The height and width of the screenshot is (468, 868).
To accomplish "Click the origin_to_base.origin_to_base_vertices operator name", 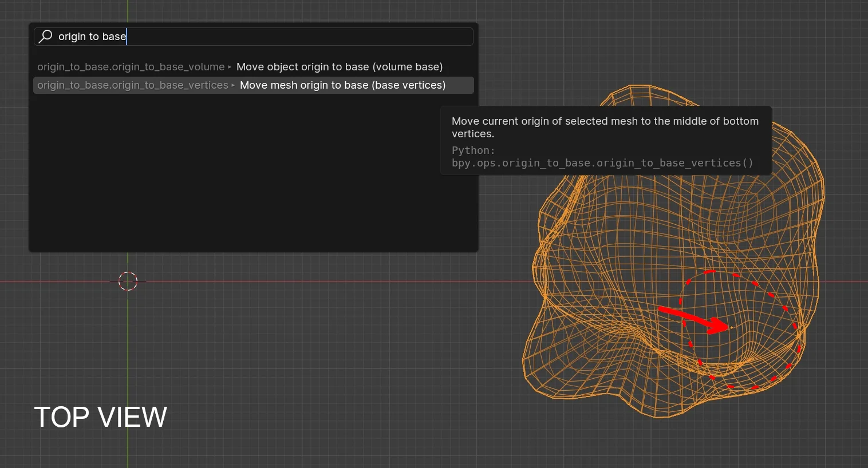I will click(132, 85).
